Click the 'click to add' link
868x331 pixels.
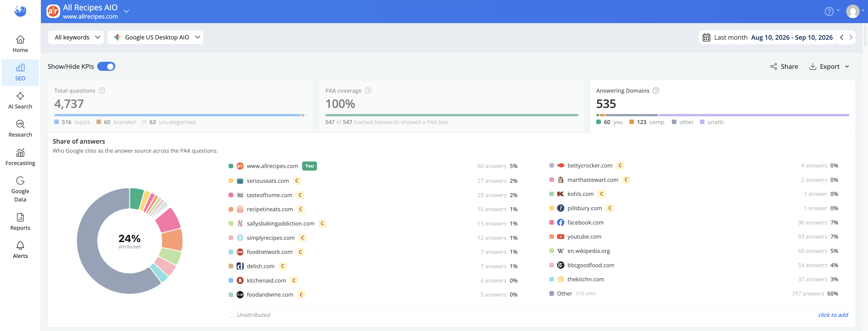click(833, 315)
